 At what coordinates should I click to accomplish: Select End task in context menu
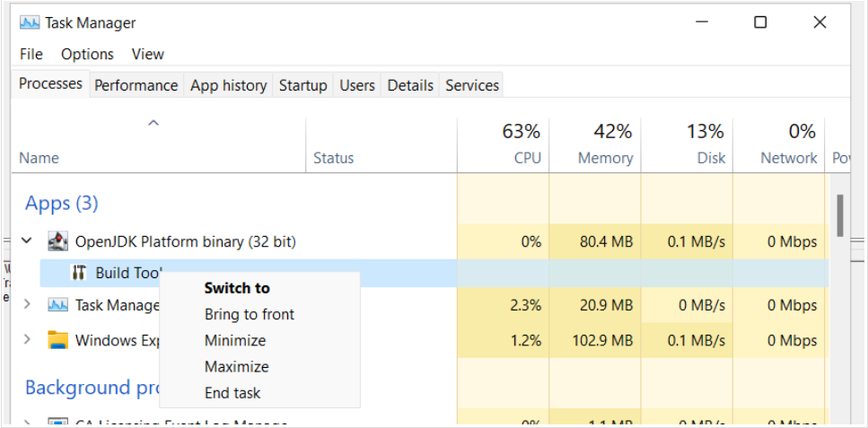click(232, 393)
